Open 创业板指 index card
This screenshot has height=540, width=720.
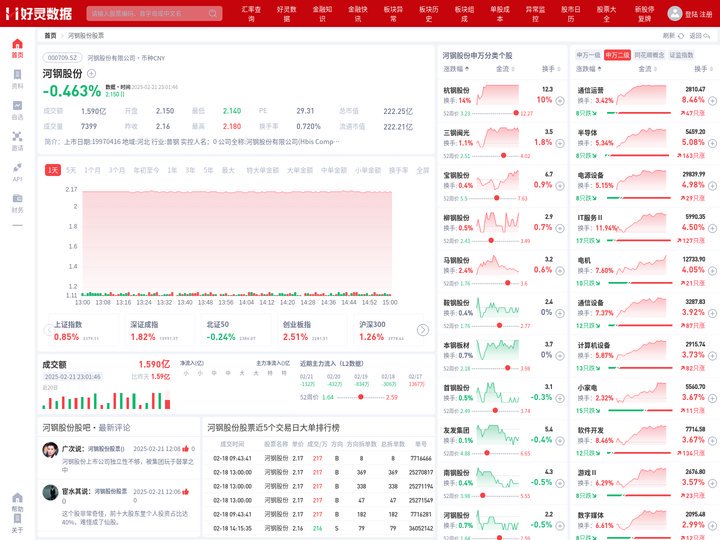click(310, 330)
